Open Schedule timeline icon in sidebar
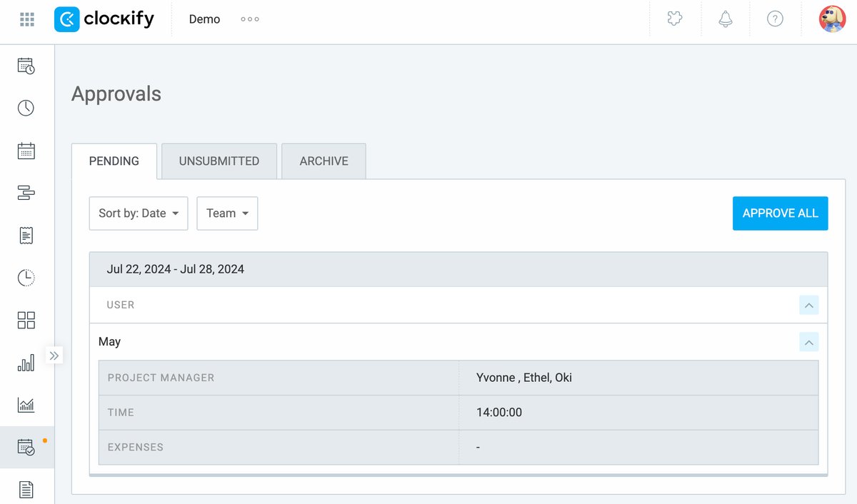Image resolution: width=857 pixels, height=504 pixels. pyautogui.click(x=26, y=193)
